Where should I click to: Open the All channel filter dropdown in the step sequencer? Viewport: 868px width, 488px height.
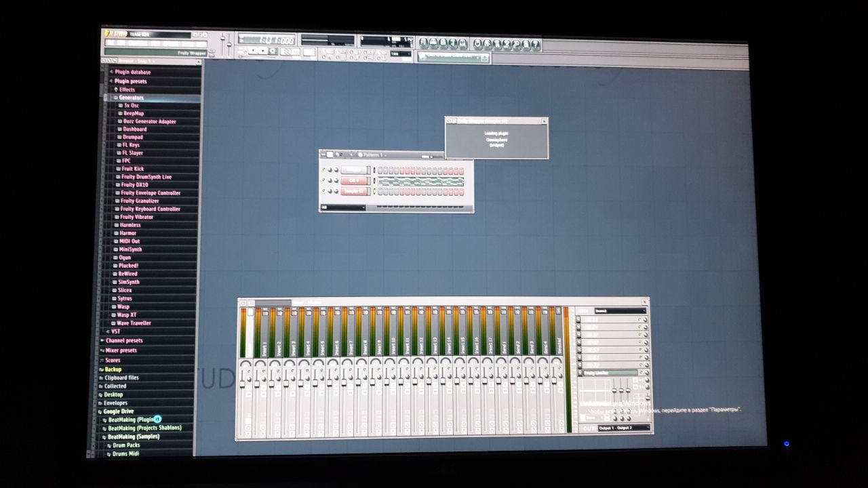pos(343,207)
